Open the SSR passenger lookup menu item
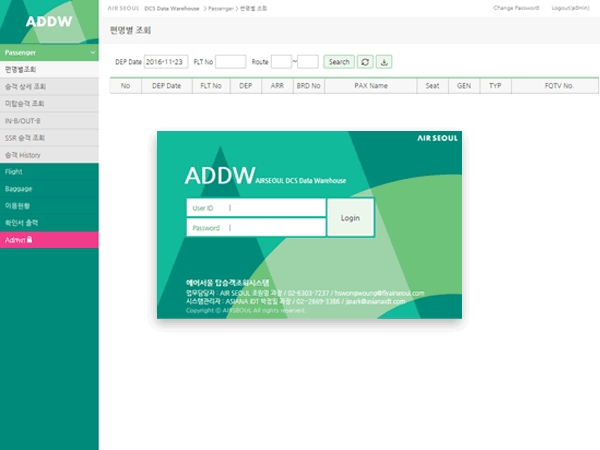The height and width of the screenshot is (450, 600). point(49,138)
